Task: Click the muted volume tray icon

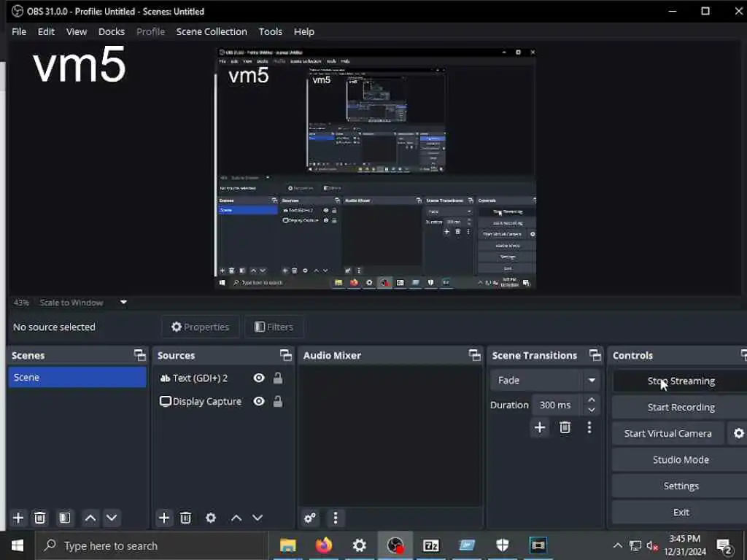Action: click(x=652, y=545)
